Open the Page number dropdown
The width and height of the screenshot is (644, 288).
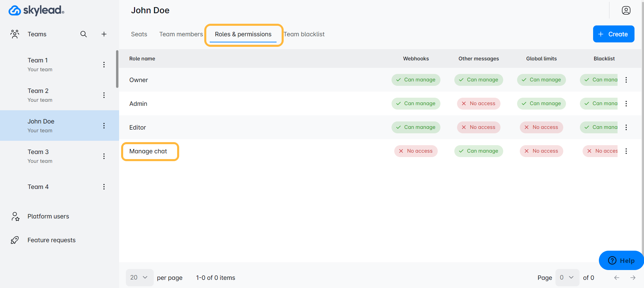[x=567, y=277]
